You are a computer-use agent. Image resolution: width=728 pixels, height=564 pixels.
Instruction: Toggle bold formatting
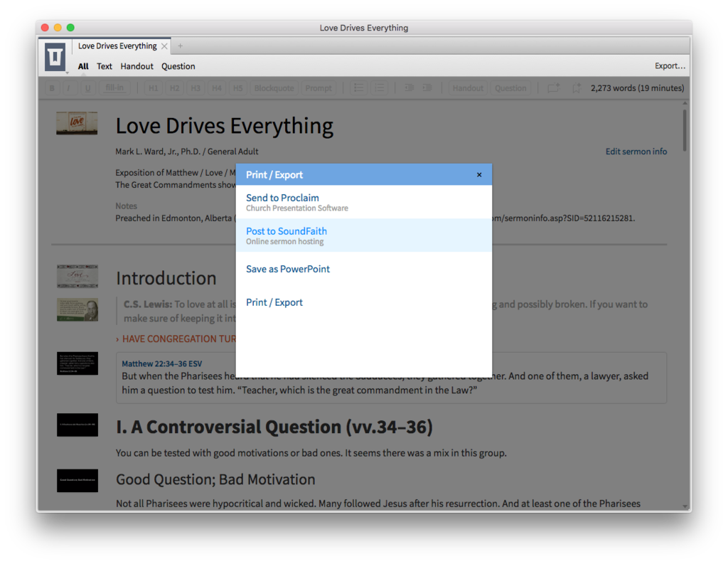[52, 87]
